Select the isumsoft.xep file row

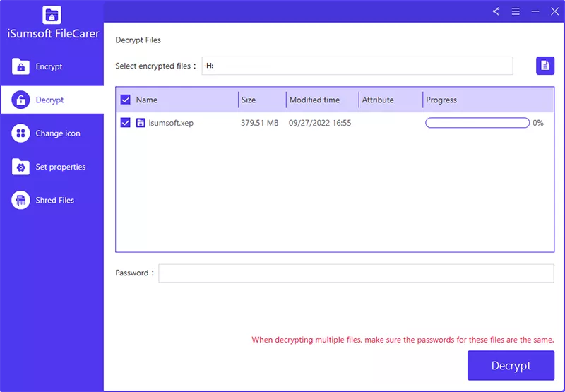(x=171, y=123)
